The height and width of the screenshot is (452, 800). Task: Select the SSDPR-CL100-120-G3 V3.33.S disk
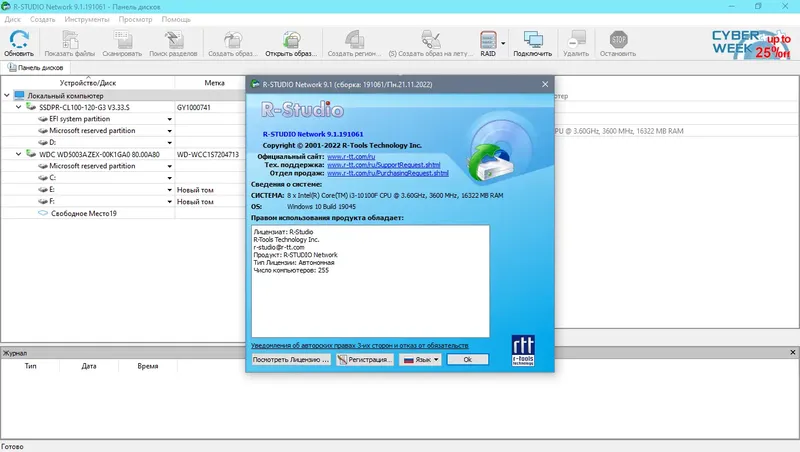84,107
